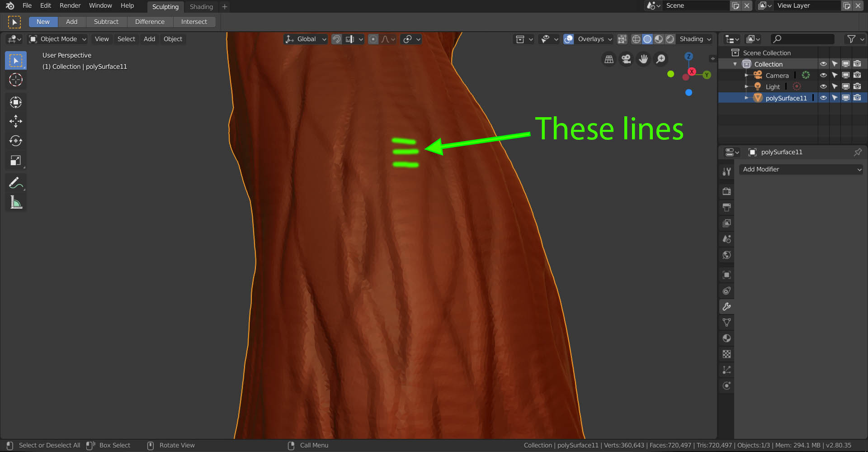Viewport: 868px width, 452px height.
Task: Select the Measure tool in the toolbar
Action: click(x=16, y=202)
